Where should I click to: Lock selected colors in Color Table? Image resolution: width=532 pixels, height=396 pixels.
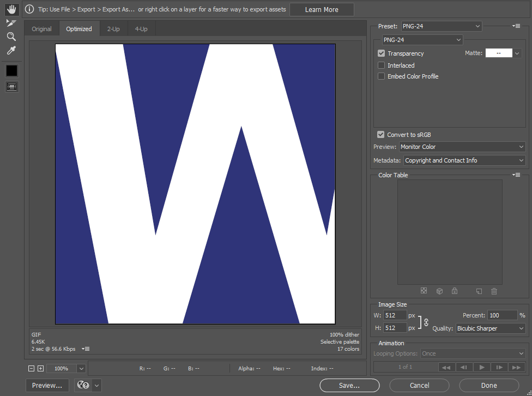point(455,291)
